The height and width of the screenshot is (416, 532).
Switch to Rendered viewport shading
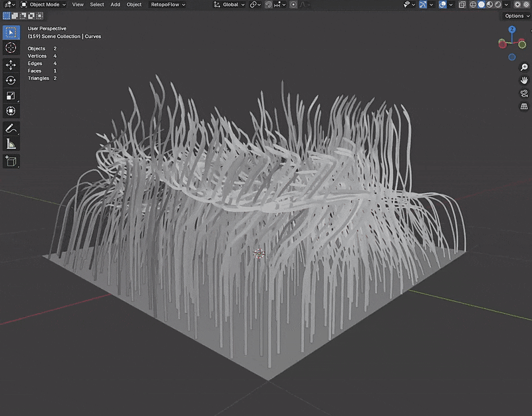click(x=497, y=5)
